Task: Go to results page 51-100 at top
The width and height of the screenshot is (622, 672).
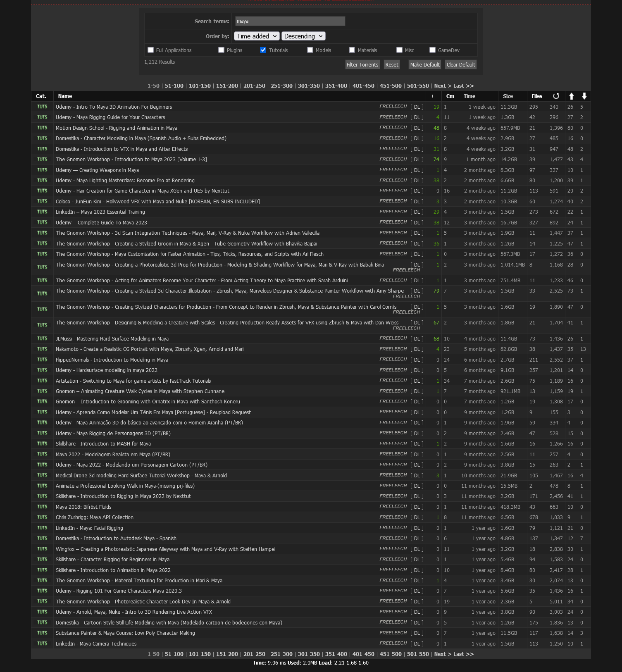Action: tap(174, 86)
